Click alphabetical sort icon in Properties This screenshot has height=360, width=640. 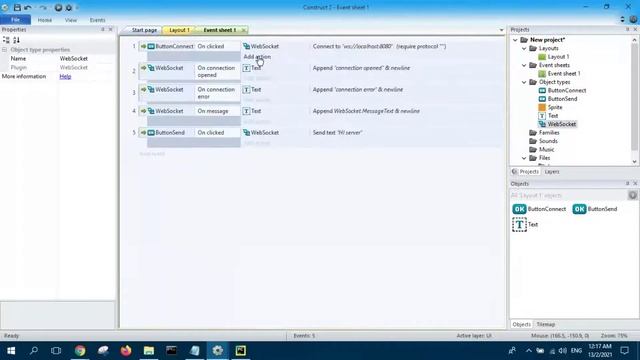coord(16,40)
